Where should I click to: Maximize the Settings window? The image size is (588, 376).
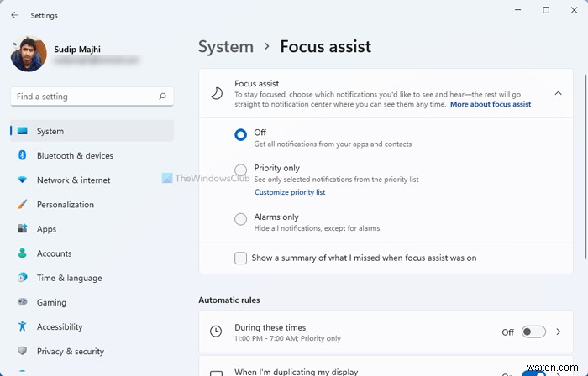tap(546, 10)
